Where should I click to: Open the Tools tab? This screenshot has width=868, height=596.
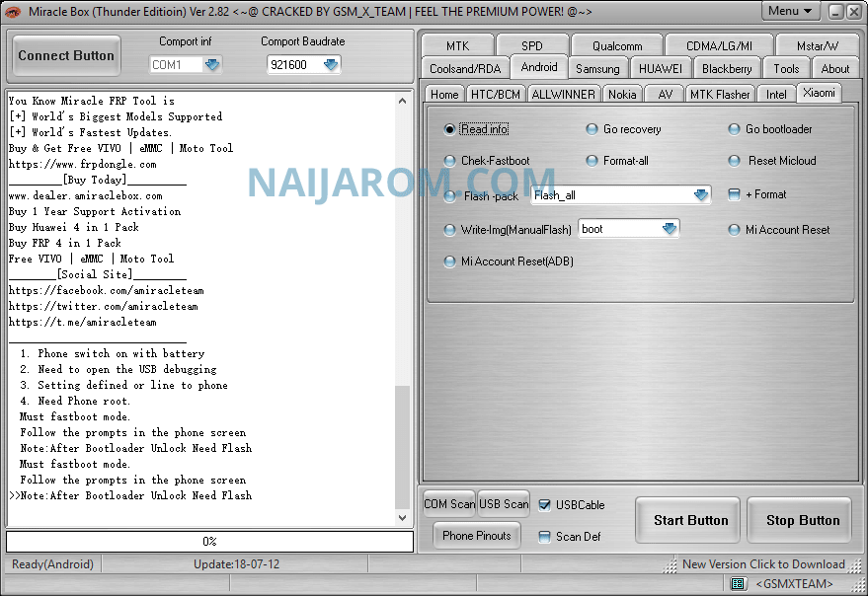[787, 69]
